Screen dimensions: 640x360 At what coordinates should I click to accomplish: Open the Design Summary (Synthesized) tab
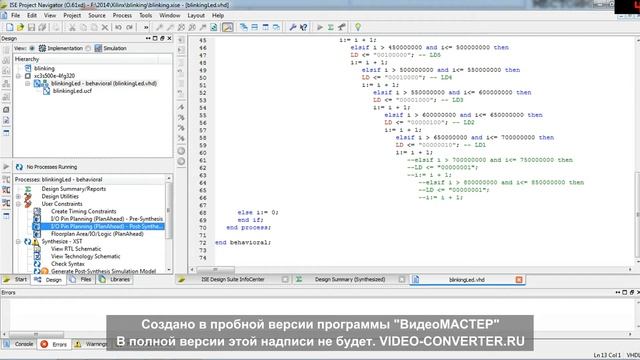click(x=350, y=280)
